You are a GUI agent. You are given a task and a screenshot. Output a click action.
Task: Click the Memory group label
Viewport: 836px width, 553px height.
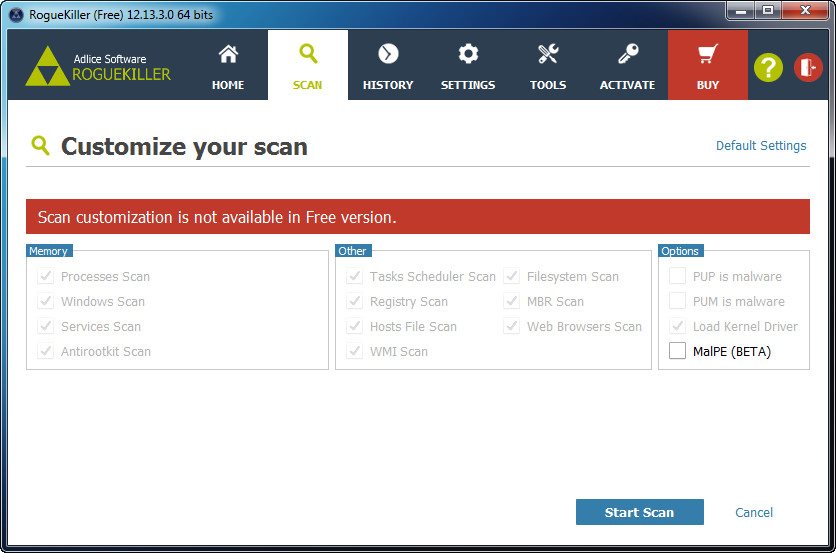point(49,251)
